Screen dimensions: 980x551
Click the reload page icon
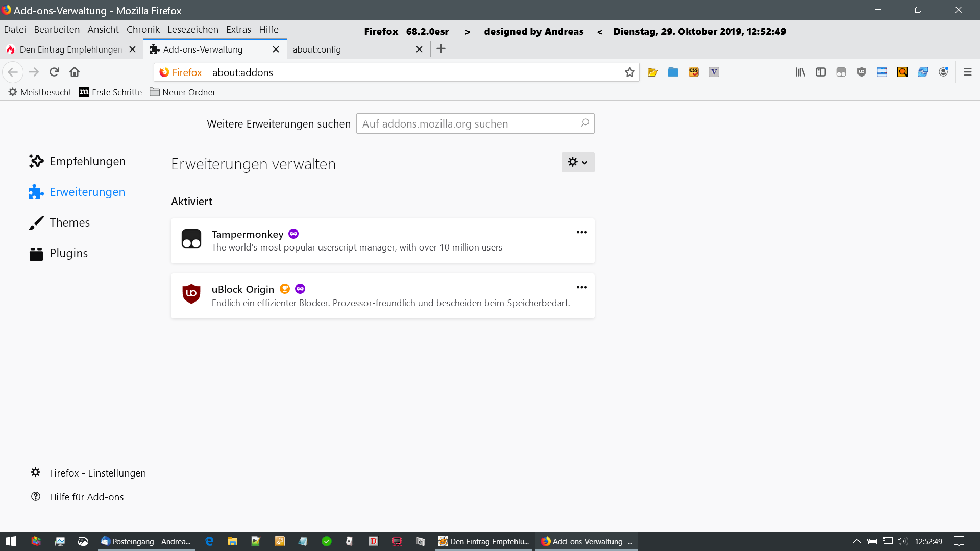click(54, 72)
